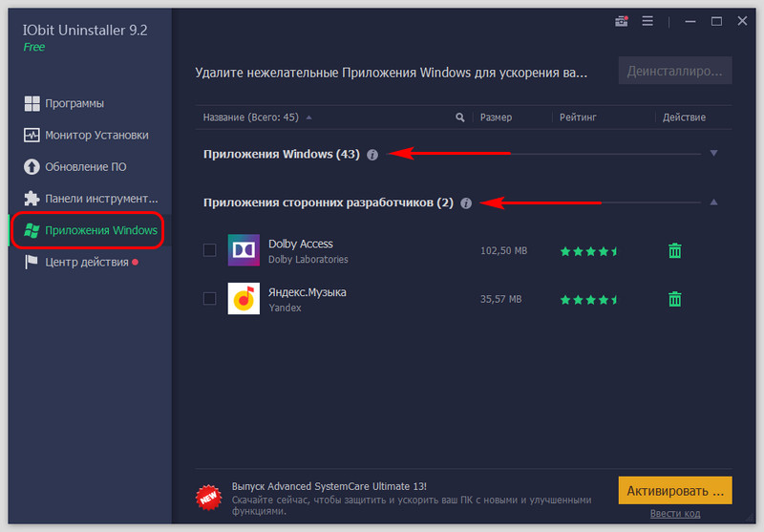
Task: Open the Обновление ПО section label
Action: tap(86, 166)
